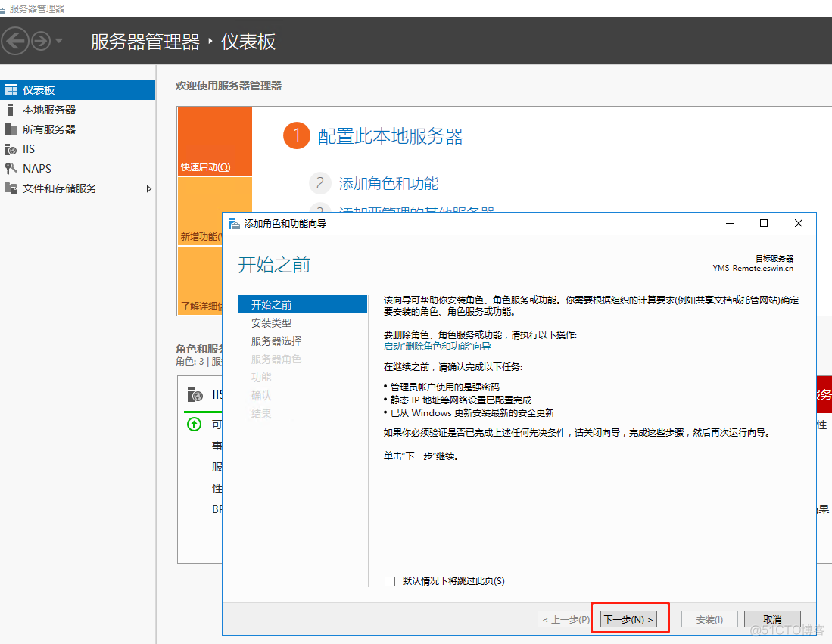Select 服务器选择 wizard step

pyautogui.click(x=276, y=341)
